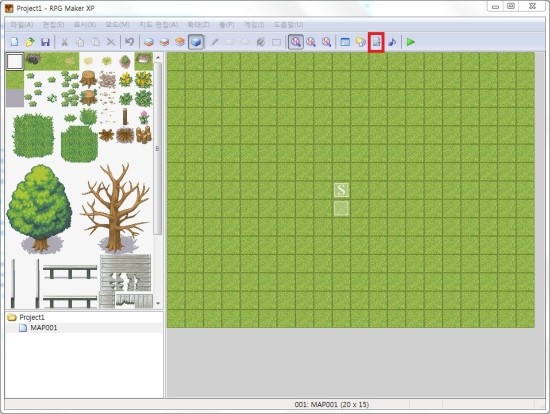Switch to Layer 3 editing
Viewport: 550px width, 414px height.
(180, 42)
